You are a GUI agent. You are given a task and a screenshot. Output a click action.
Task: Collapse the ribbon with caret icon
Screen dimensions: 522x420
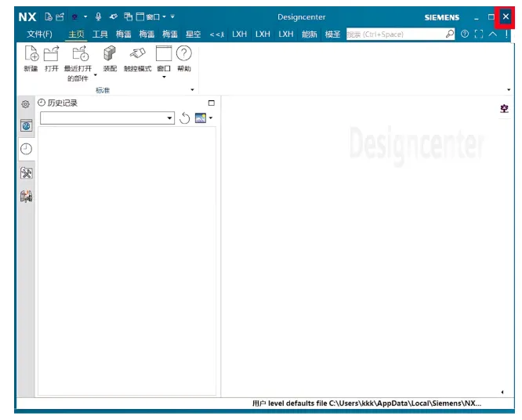(x=493, y=34)
